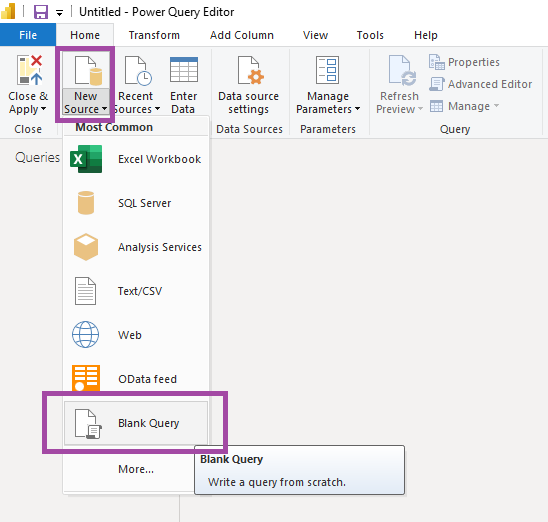
Task: Choose Excel Workbook from the menu
Action: tap(136, 159)
